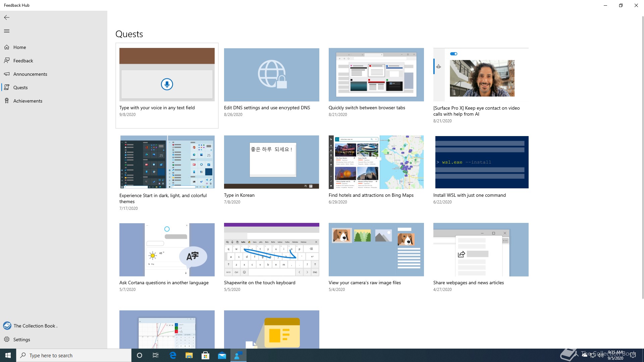644x362 pixels.
Task: Toggle the hamburger navigation menu
Action: point(7,31)
